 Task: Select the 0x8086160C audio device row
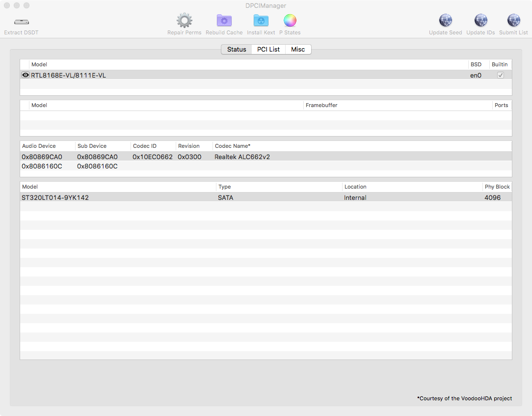[42, 166]
